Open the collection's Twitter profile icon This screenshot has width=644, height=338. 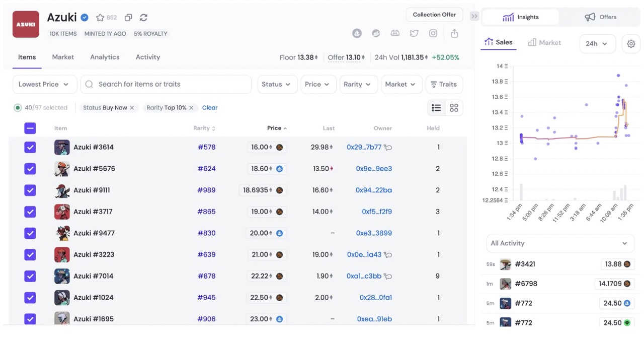(x=414, y=33)
